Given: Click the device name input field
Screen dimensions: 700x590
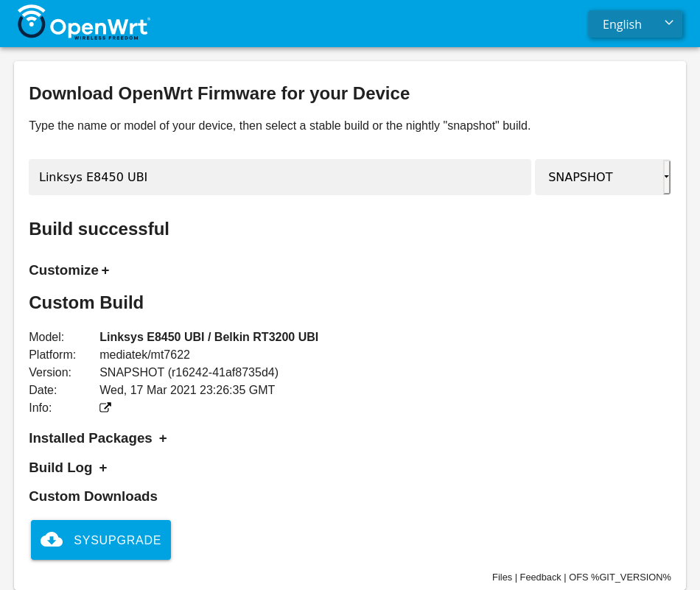Looking at the screenshot, I should click(280, 177).
